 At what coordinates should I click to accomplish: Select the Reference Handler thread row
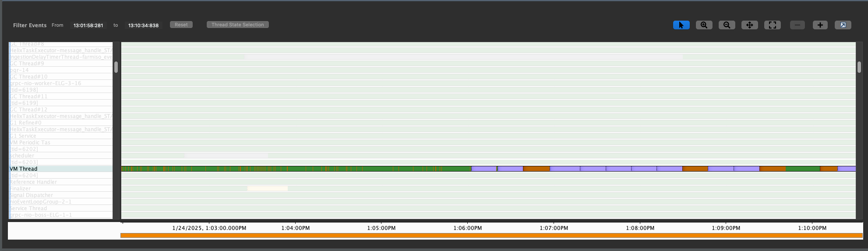click(33, 182)
